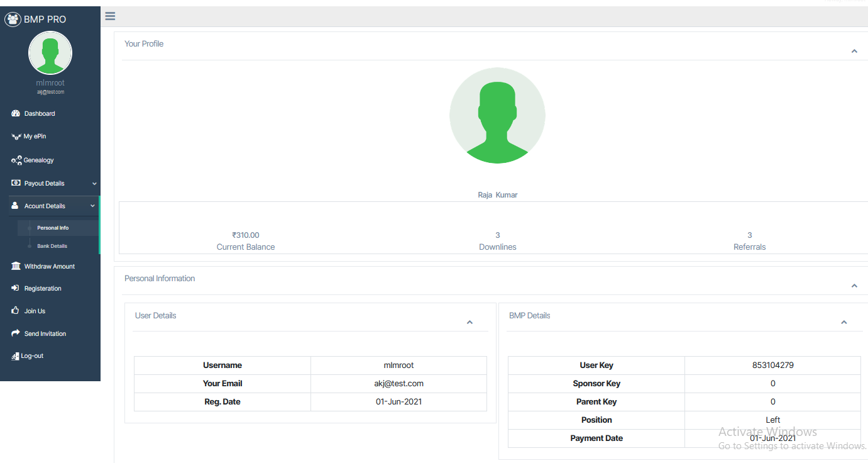Image resolution: width=868 pixels, height=463 pixels.
Task: Click the Join Us thumbs-up icon
Action: tap(16, 311)
